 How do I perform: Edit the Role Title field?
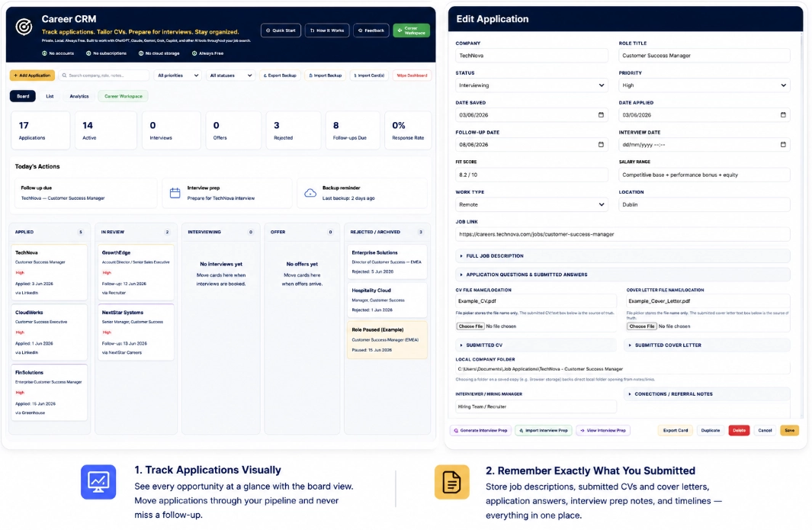[704, 56]
